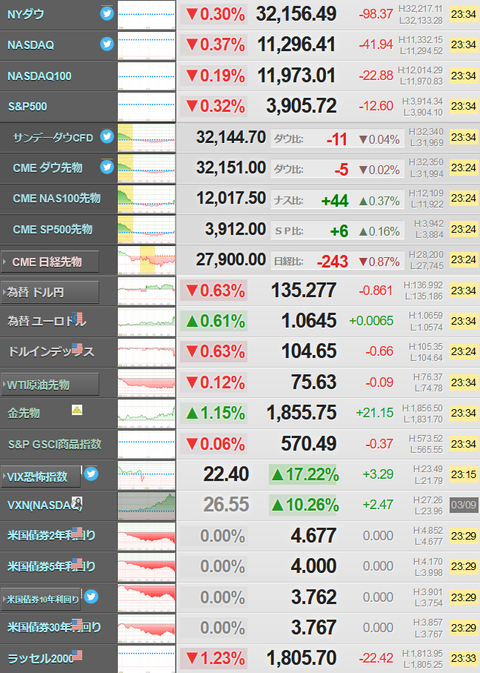The height and width of the screenshot is (673, 480).
Task: Open the 為替 ドル円 mini chart
Action: 146,291
